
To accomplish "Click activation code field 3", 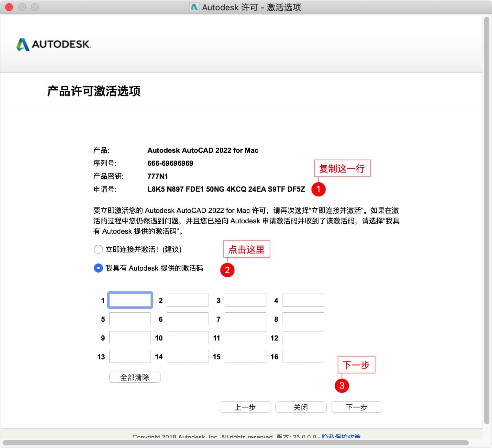I will (x=246, y=300).
